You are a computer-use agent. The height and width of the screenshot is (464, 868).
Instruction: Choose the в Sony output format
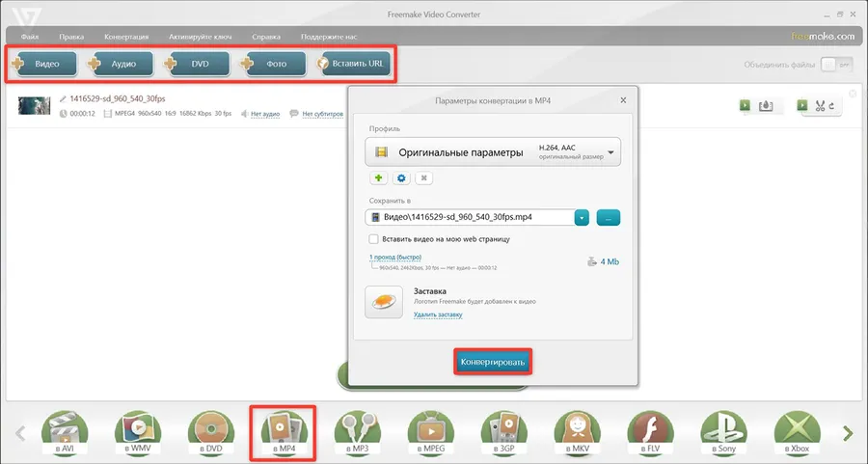(x=723, y=433)
